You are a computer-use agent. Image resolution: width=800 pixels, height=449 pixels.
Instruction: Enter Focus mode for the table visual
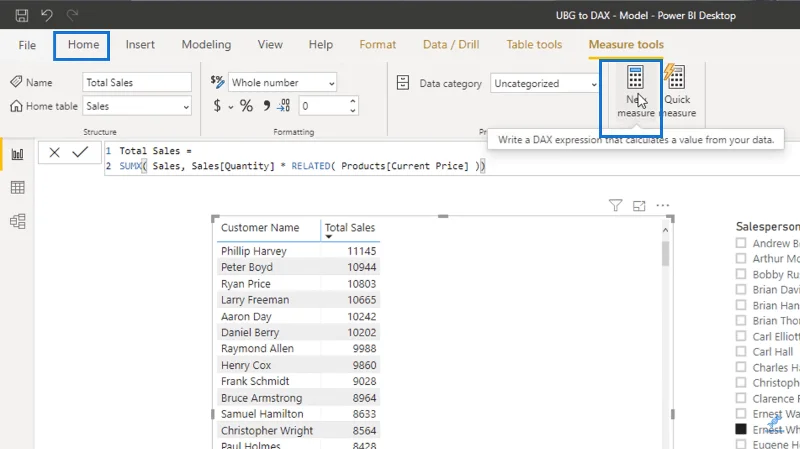click(639, 206)
